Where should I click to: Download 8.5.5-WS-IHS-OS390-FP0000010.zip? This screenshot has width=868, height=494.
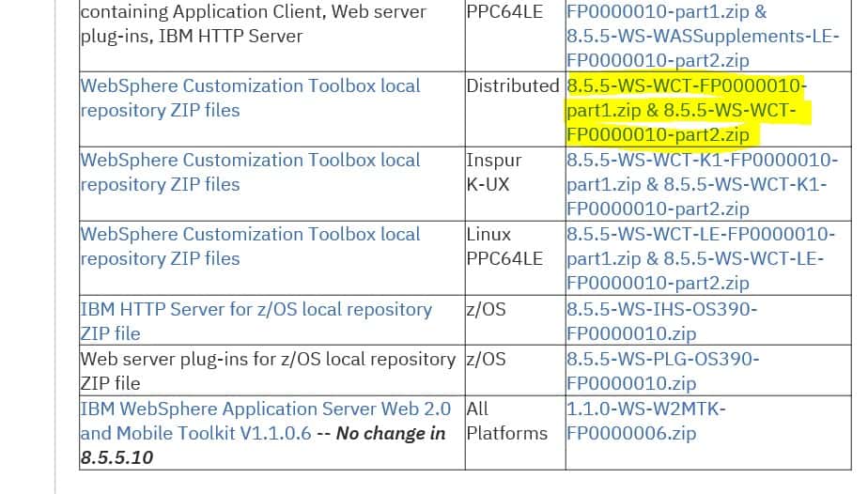pos(662,321)
